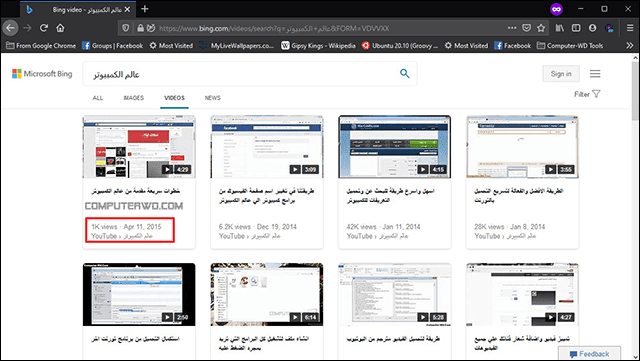Click the '42K views · Jan 11, 2014' text
This screenshot has height=361, width=640.
tap(383, 227)
